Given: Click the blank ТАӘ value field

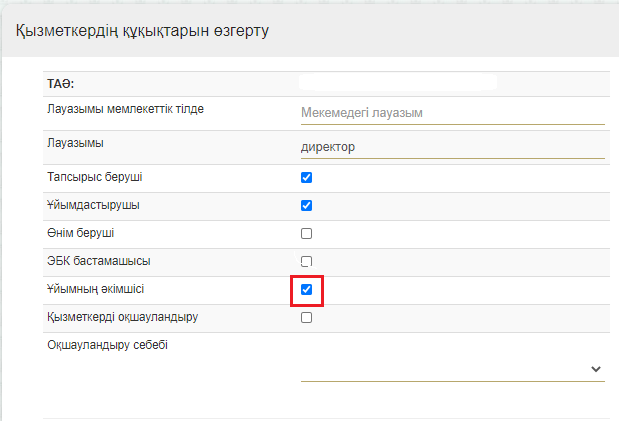Looking at the screenshot, I should pyautogui.click(x=398, y=83).
